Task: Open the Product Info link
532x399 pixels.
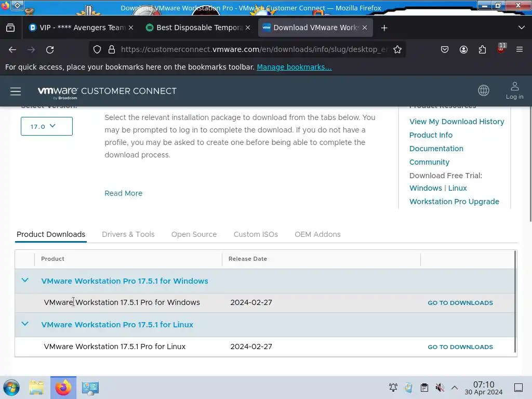Action: (431, 135)
